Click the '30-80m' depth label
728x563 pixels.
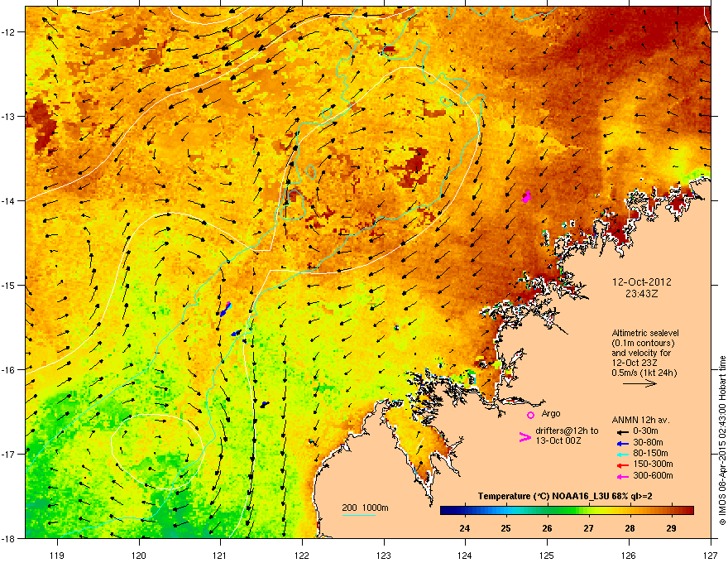tap(648, 443)
